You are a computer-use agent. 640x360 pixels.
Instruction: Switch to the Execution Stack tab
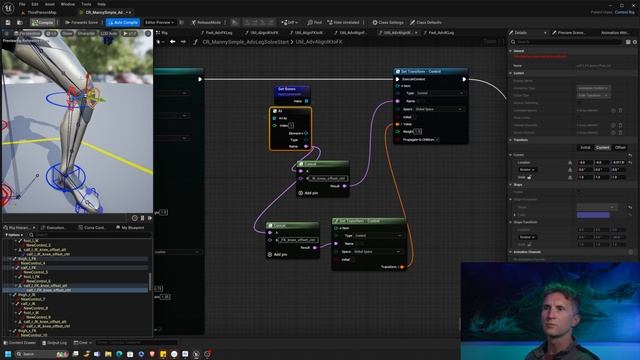(x=55, y=228)
